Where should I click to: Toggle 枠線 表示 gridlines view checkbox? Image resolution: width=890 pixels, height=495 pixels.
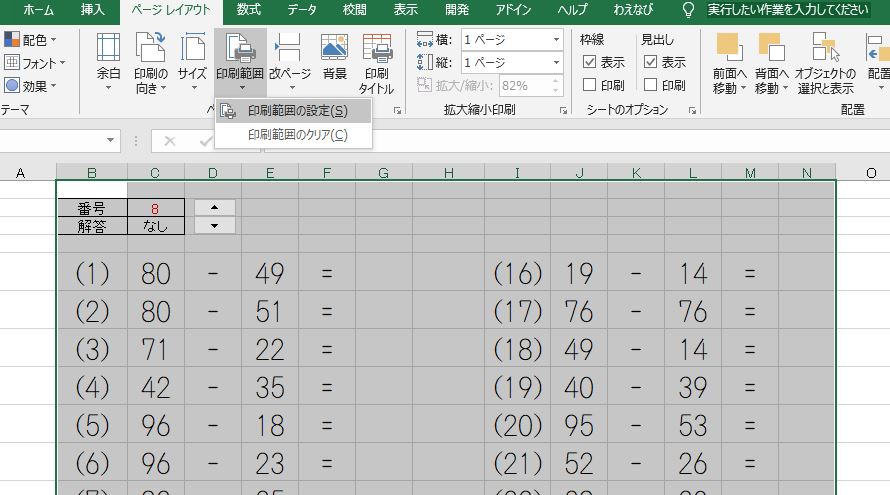[x=590, y=62]
